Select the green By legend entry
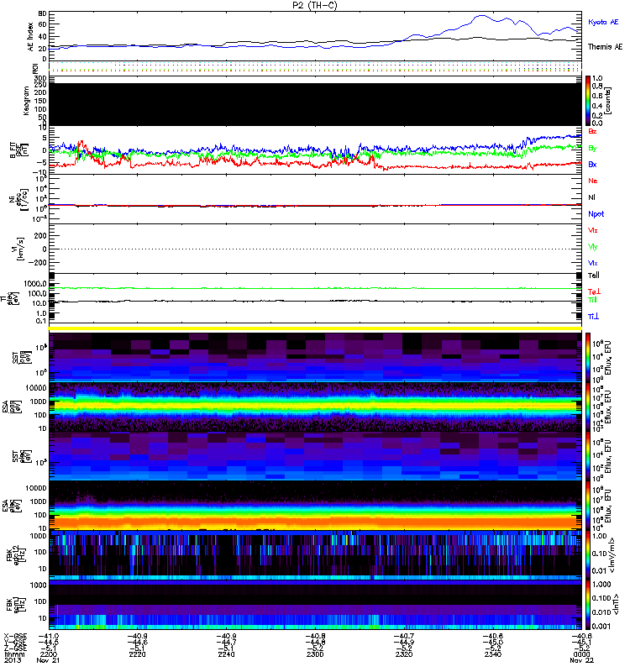Screen dimensions: 630x672 (x=593, y=148)
